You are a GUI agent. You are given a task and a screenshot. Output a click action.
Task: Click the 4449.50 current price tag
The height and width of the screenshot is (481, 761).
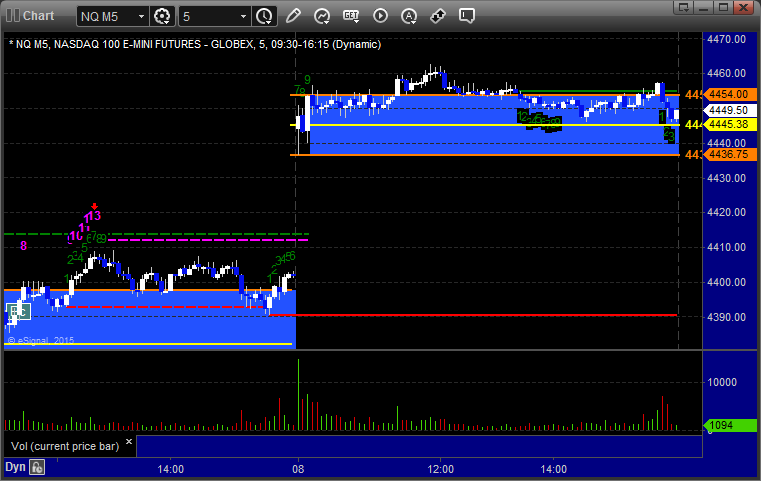pos(728,110)
